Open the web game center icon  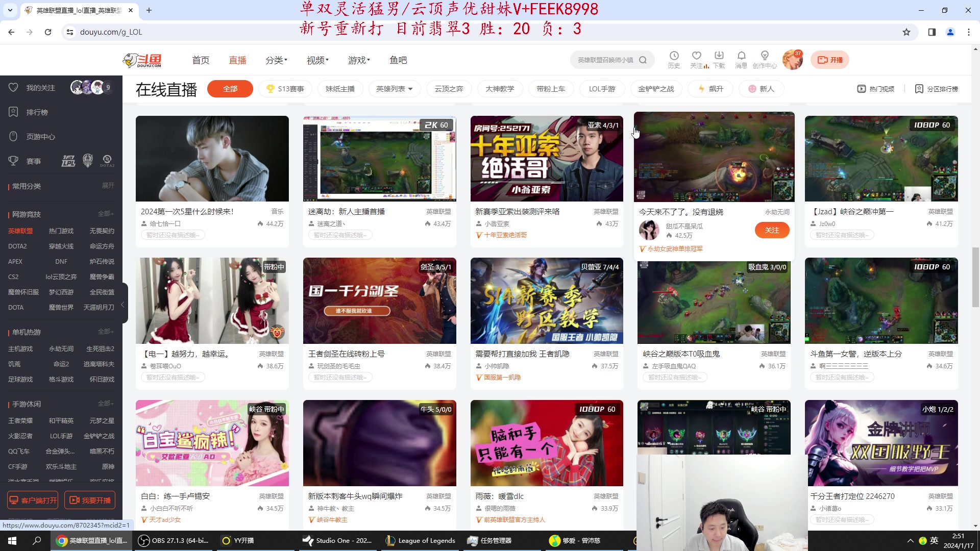(x=14, y=137)
